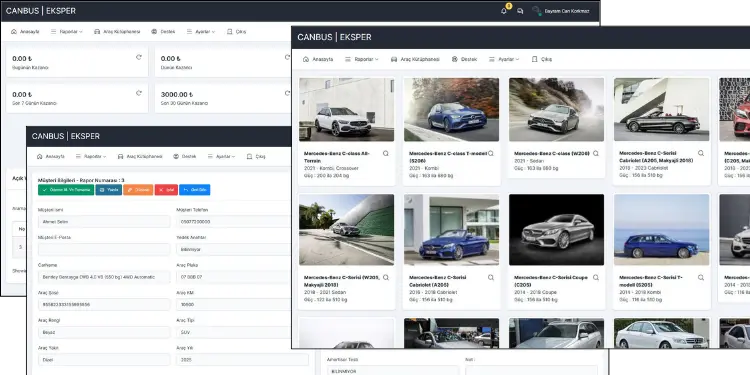This screenshot has height=375, width=750.
Task: Focus the empty Müşteri E-Posta field
Action: tap(104, 249)
